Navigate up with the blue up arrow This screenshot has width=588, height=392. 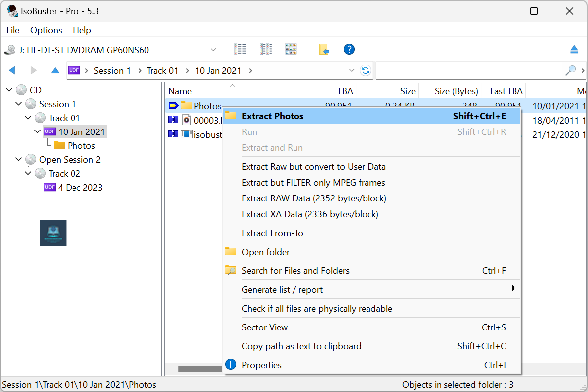(55, 71)
